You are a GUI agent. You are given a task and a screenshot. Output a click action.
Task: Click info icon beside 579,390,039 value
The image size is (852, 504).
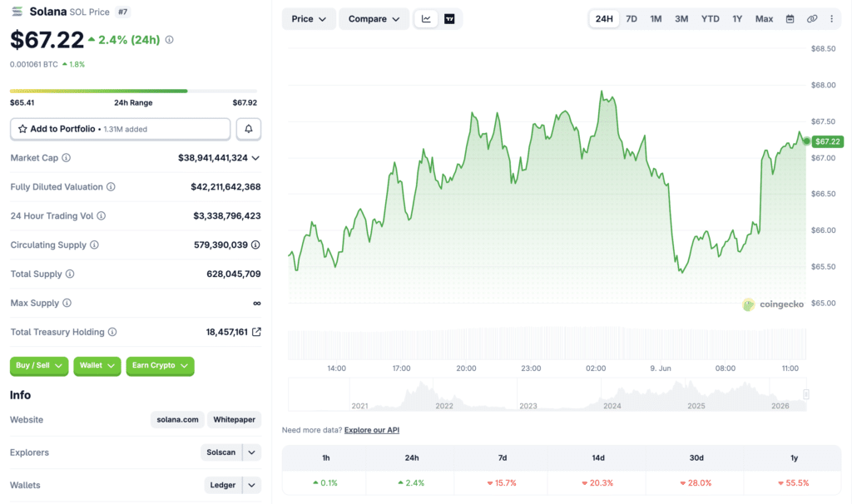[255, 245]
